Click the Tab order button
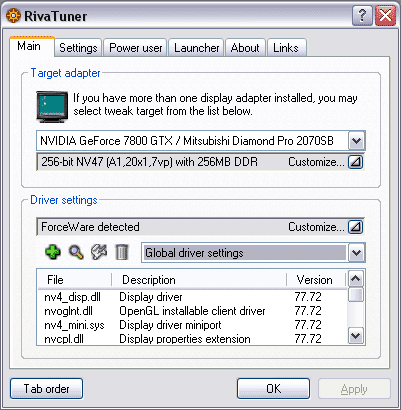 [x=46, y=389]
